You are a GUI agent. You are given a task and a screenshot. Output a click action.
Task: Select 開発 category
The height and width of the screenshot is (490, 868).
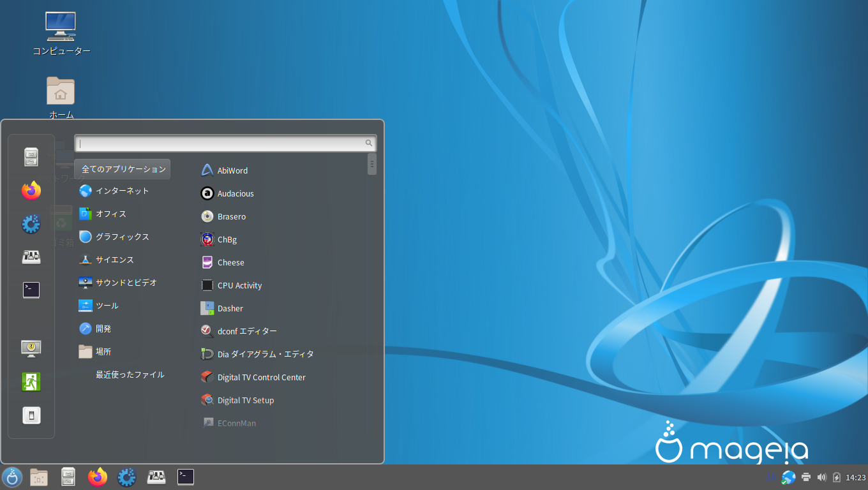tap(95, 329)
